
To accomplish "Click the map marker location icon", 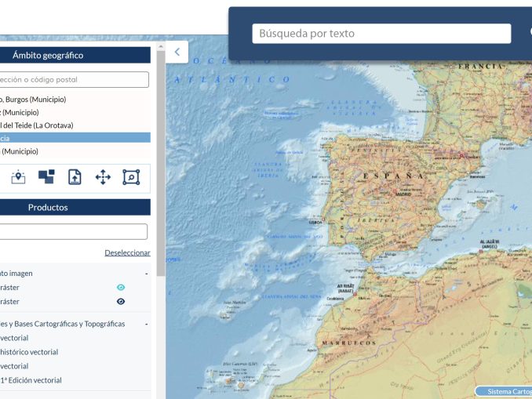I will pos(18,177).
